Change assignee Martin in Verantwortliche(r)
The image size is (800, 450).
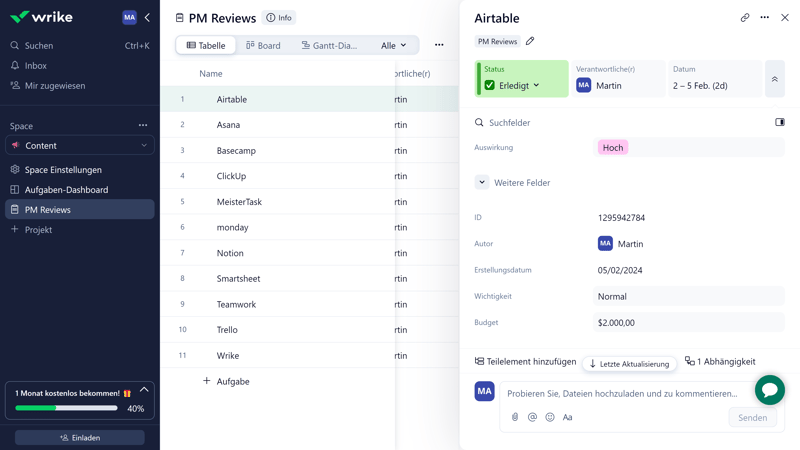(618, 79)
